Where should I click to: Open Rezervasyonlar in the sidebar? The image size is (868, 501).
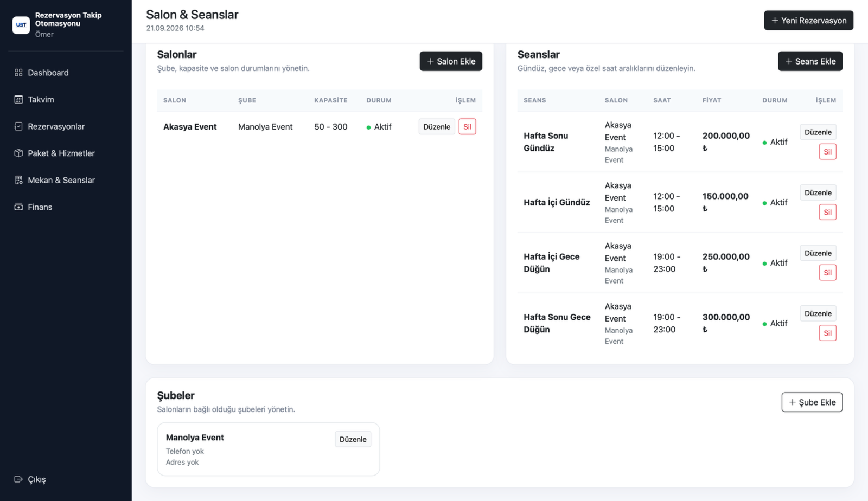[x=66, y=126]
